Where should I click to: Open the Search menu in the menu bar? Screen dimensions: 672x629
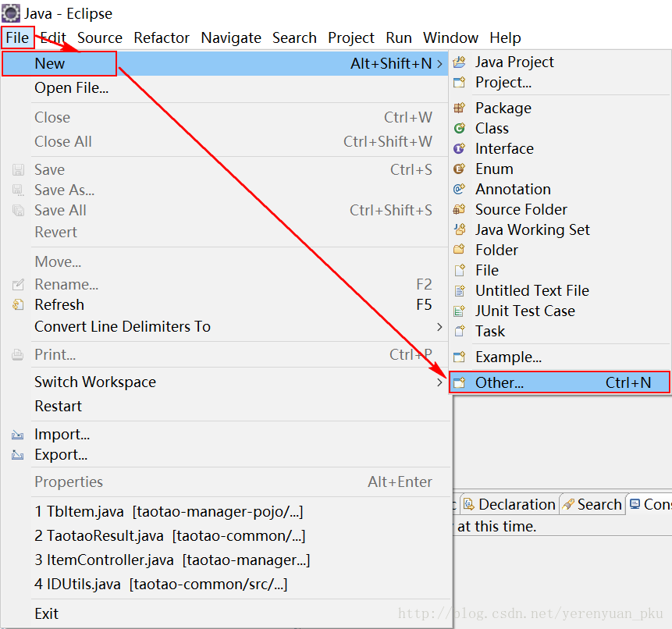tap(294, 37)
